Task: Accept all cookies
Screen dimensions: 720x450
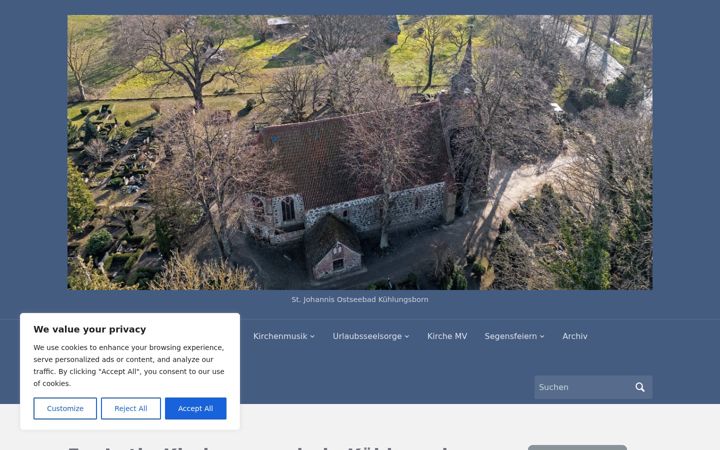Action: coord(196,408)
